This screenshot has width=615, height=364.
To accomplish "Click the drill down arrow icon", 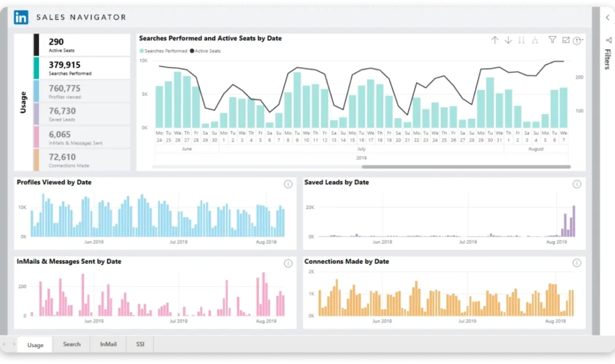I will point(508,40).
